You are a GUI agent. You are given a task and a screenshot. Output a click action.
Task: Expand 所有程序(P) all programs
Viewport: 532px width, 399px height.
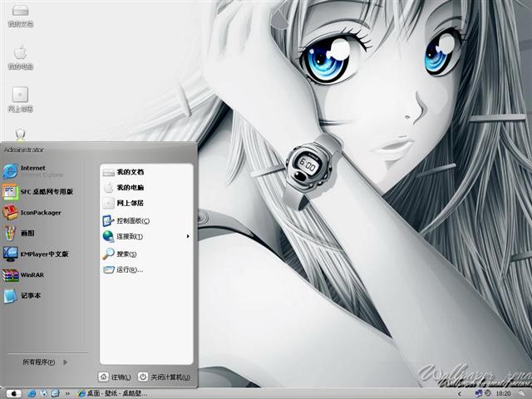click(45, 362)
